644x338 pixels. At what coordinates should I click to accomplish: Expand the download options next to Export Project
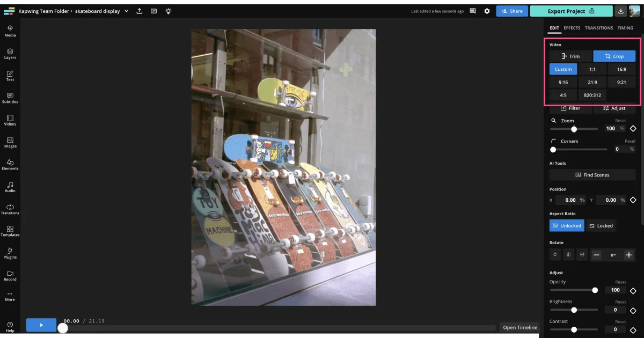[621, 11]
